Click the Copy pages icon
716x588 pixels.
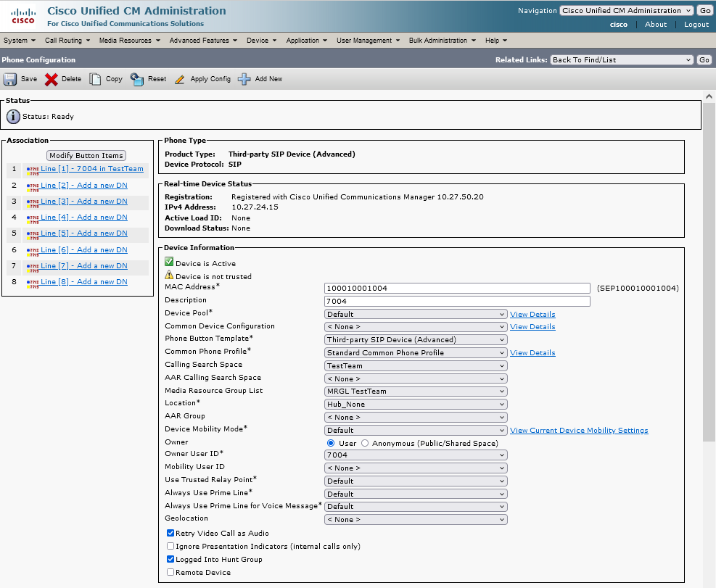(x=95, y=79)
